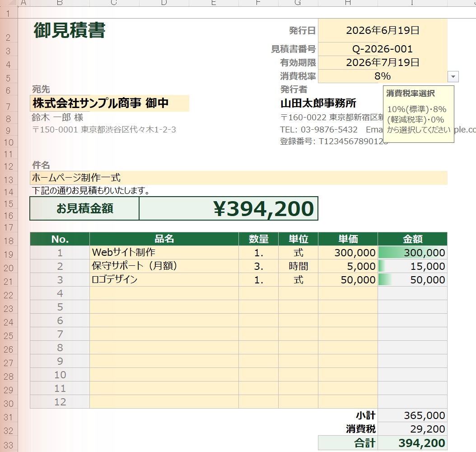Select the ロゴデザイン item cell
Image resolution: width=476 pixels, height=452 pixels.
coord(164,280)
